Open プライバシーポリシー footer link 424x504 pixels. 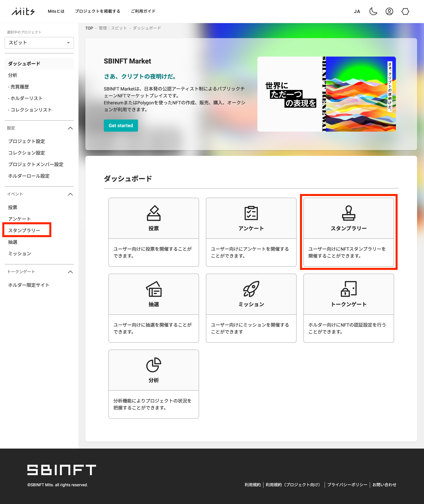pyautogui.click(x=347, y=485)
